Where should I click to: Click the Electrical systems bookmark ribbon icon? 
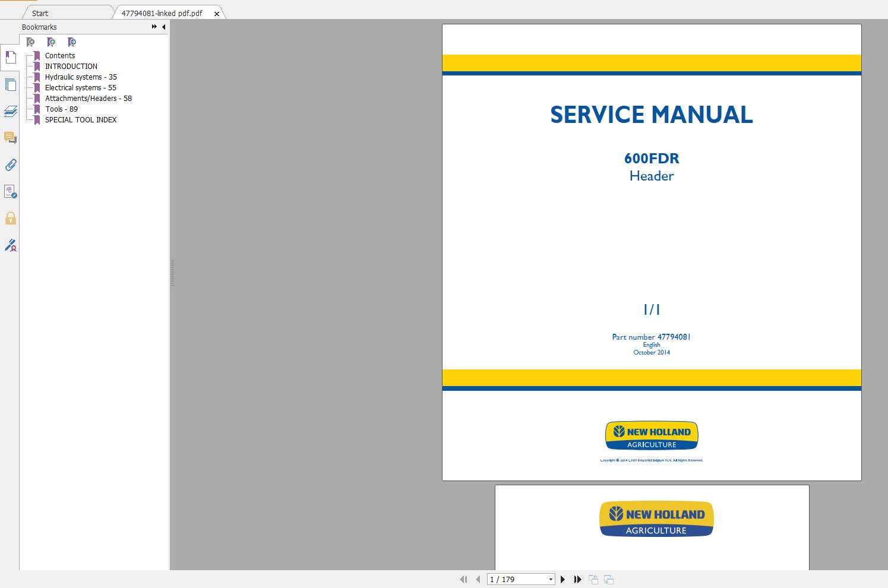[37, 87]
